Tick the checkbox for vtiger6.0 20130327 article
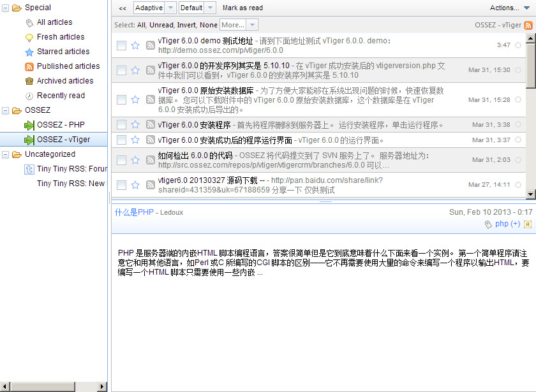The width and height of the screenshot is (536, 392). pos(121,185)
